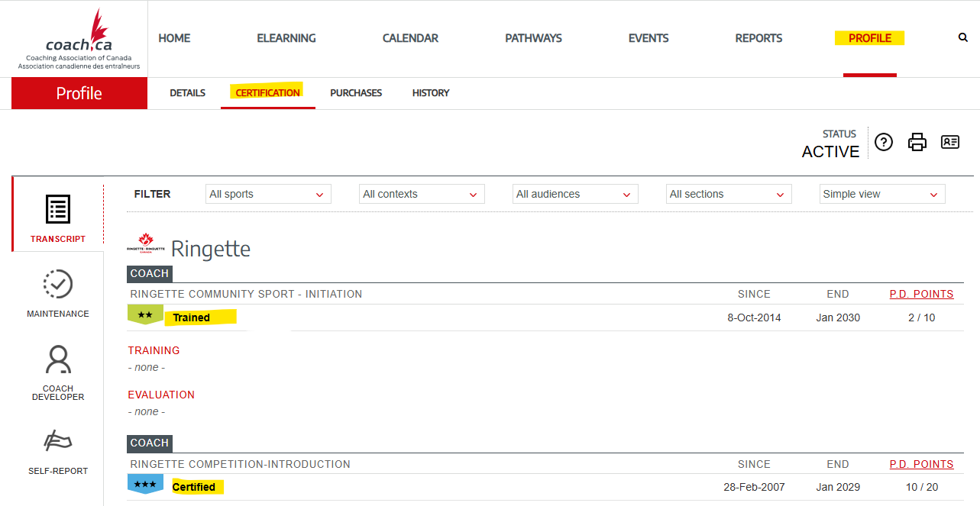Click P.D. POINTS link in Initiation section

coord(921,294)
